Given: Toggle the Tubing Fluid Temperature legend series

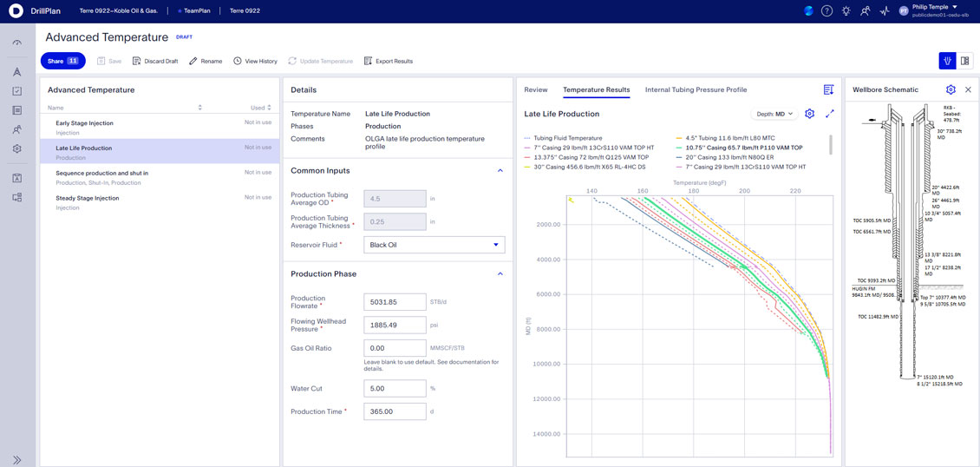Looking at the screenshot, I should pos(563,137).
